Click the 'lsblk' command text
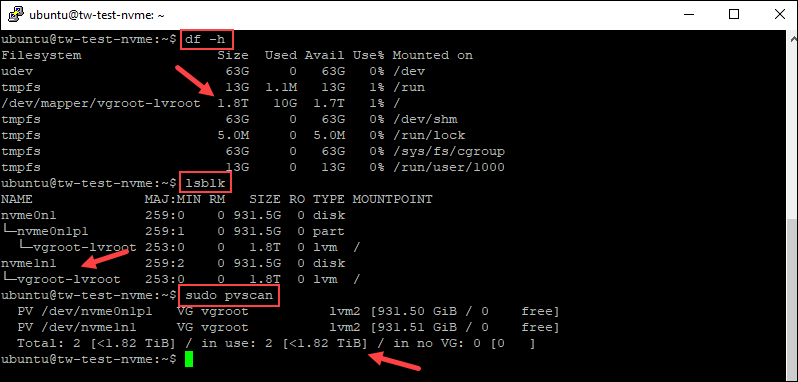Screen dimensions: 798x382 click(206, 182)
